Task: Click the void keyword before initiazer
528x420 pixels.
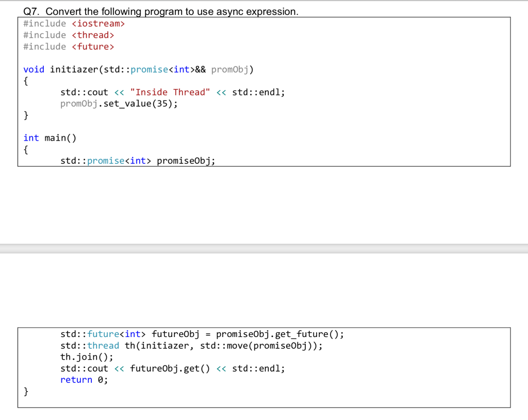Action: pos(31,69)
